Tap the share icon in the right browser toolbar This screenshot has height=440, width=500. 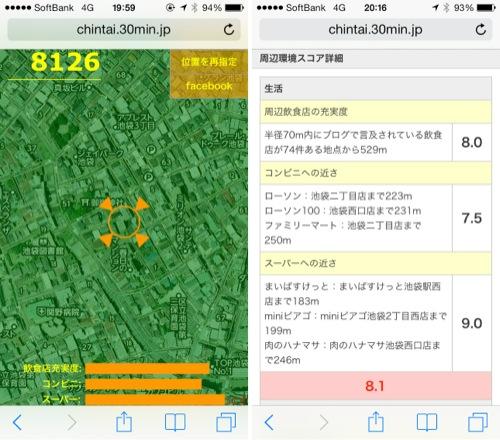[376, 422]
